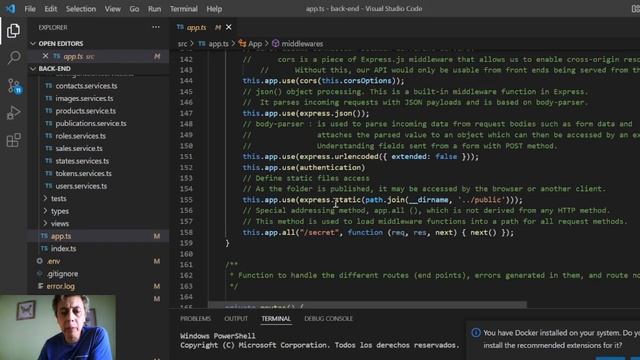Open Explorer more actions ellipsis menu
This screenshot has height=360, width=640.
point(156,27)
